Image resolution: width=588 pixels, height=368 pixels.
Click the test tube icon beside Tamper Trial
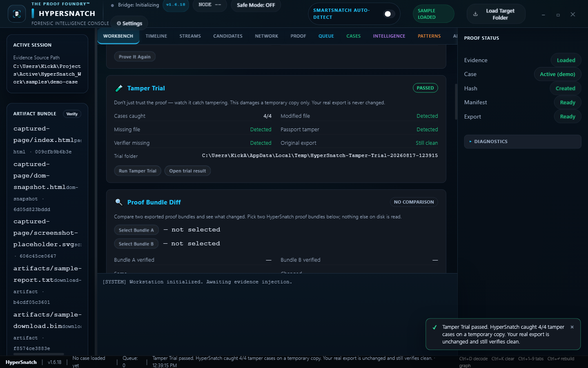(119, 88)
